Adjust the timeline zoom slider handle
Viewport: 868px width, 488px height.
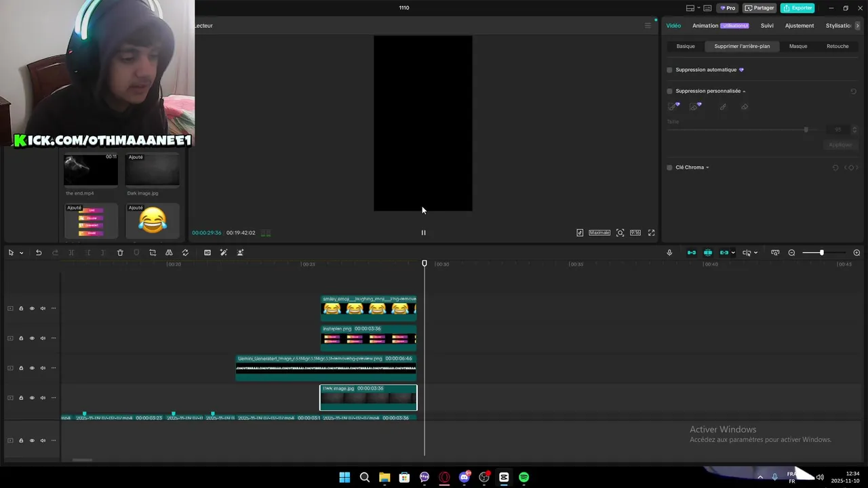[x=821, y=253]
